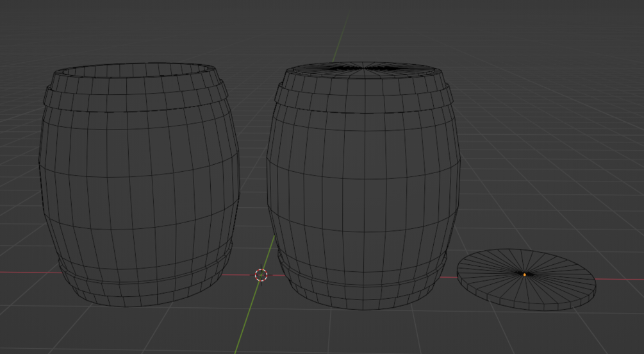The height and width of the screenshot is (354, 644).
Task: Select the open-topped barrel mesh
Action: point(139,185)
